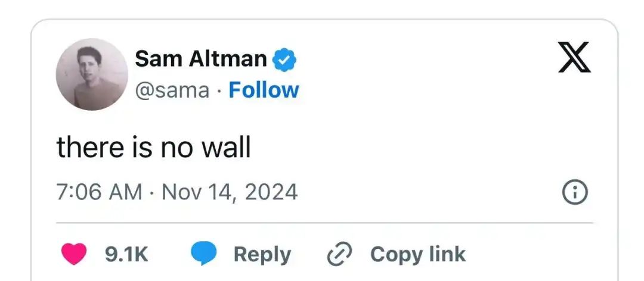Click the 9.1K like count
The height and width of the screenshot is (281, 644).
[126, 254]
